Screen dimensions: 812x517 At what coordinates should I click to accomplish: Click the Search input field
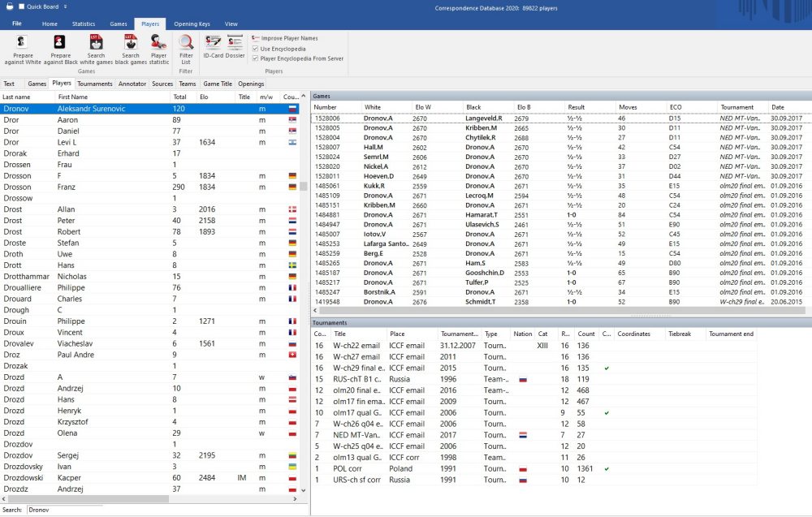[65, 510]
